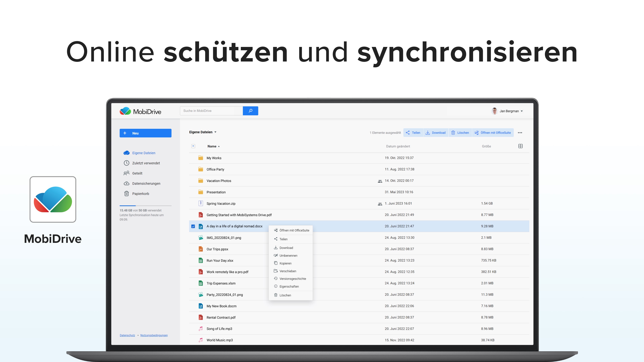644x362 pixels.
Task: Click Download in the top toolbar
Action: [436, 133]
